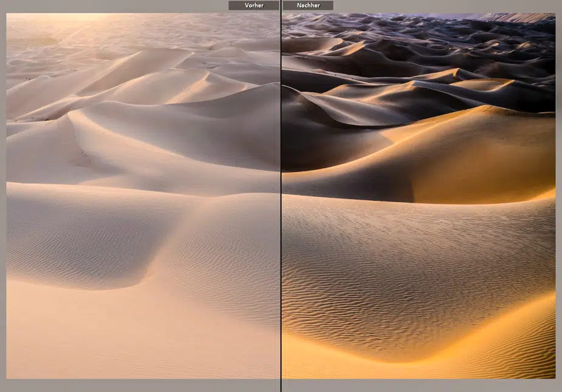The image size is (562, 392).
Task: Click the Vorher label
Action: pyautogui.click(x=254, y=5)
